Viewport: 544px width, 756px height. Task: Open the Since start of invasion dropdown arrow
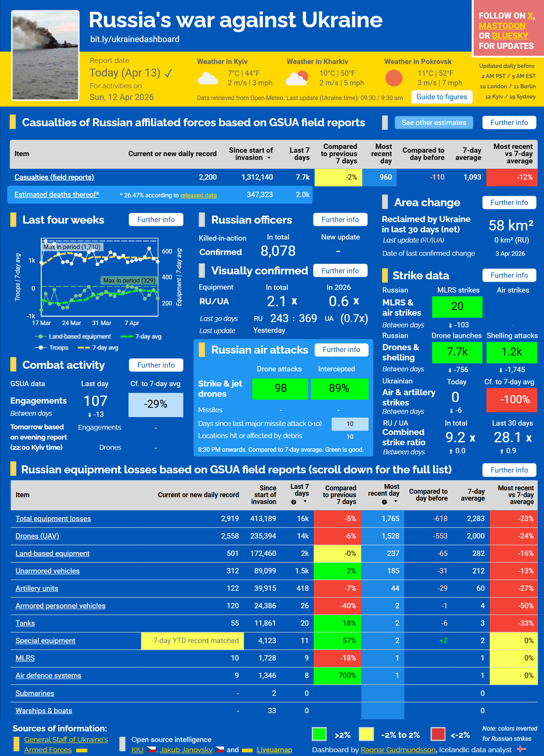click(x=269, y=158)
